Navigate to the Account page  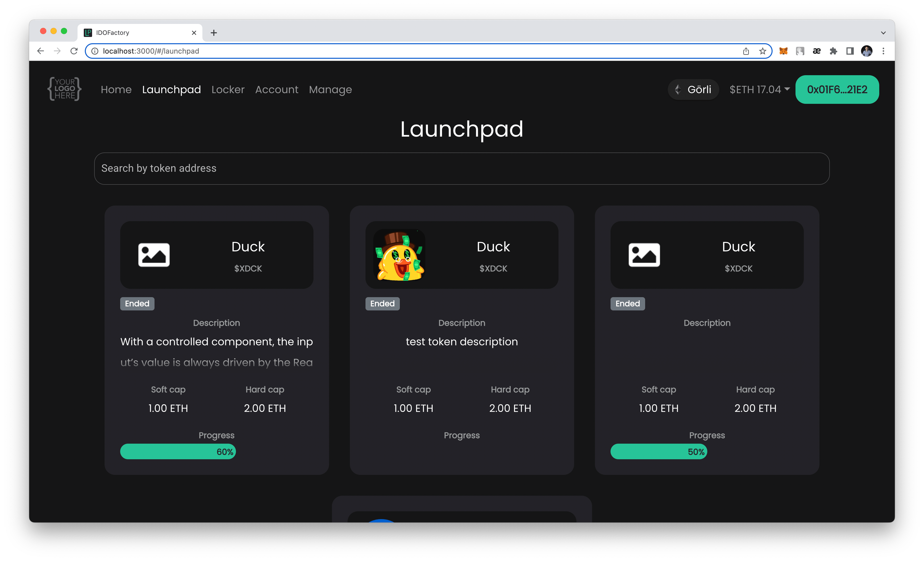click(x=276, y=89)
